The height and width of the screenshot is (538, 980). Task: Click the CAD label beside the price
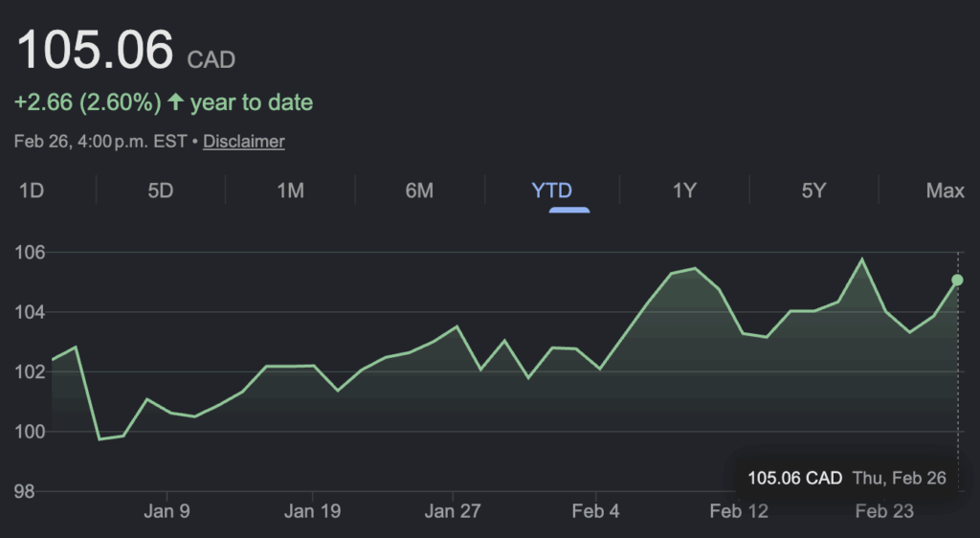[211, 60]
